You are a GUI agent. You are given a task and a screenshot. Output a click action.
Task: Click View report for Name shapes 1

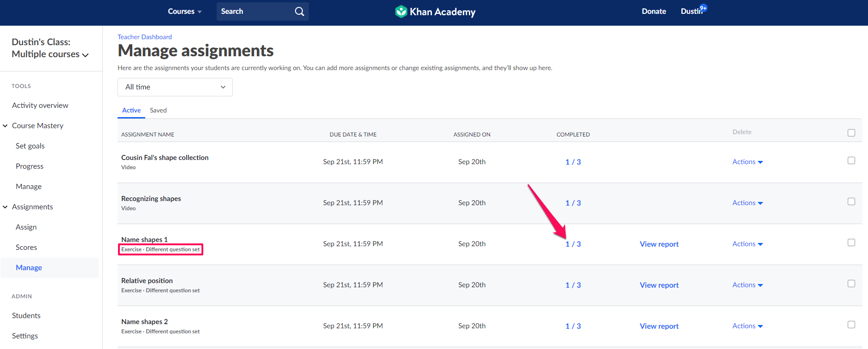(x=659, y=244)
